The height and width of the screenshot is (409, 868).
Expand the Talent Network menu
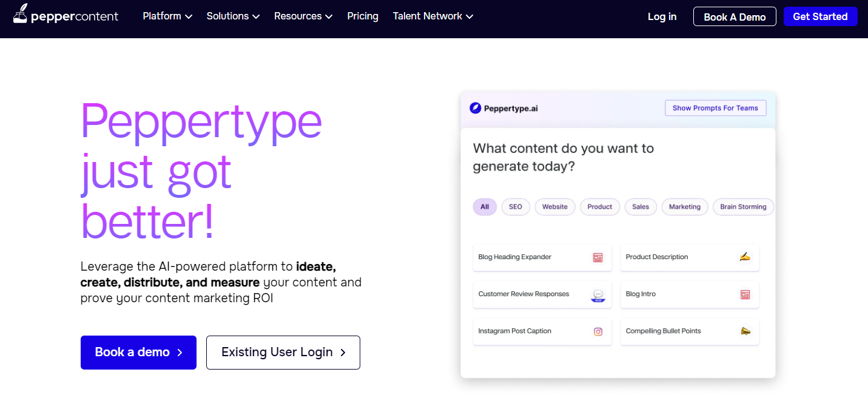pyautogui.click(x=432, y=16)
